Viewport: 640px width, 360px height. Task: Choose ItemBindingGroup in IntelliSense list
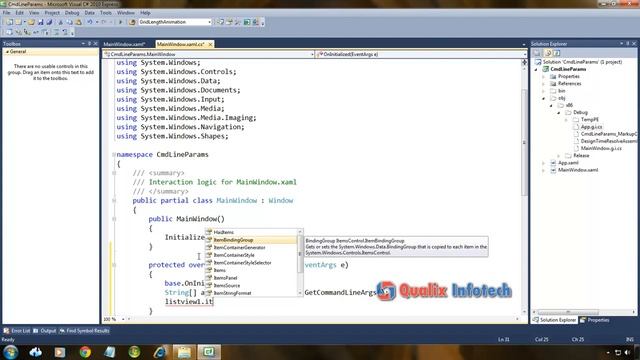(x=252, y=240)
